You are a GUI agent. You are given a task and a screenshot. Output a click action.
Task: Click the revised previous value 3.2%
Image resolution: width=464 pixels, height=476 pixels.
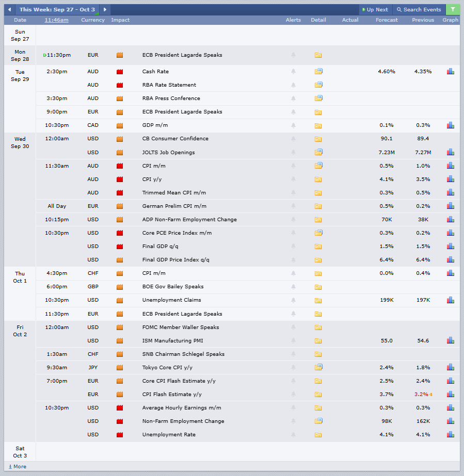tap(421, 395)
